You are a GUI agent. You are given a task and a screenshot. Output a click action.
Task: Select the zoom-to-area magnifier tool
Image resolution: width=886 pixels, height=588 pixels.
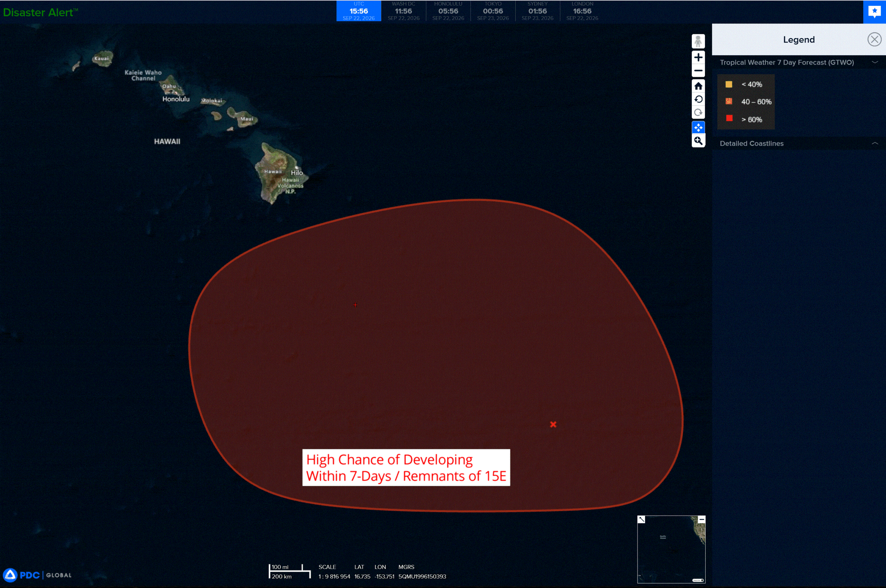(698, 141)
